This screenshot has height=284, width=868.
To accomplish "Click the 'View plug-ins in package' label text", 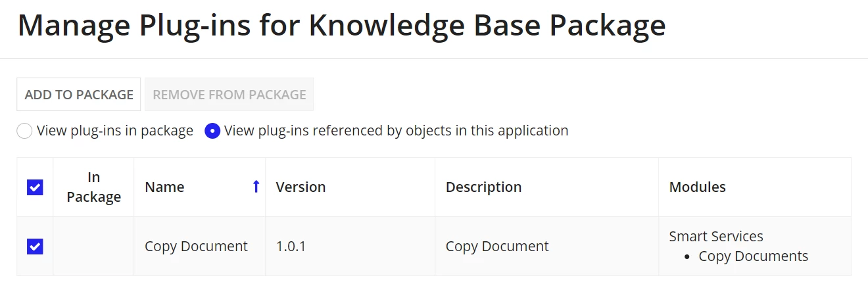I will [115, 131].
